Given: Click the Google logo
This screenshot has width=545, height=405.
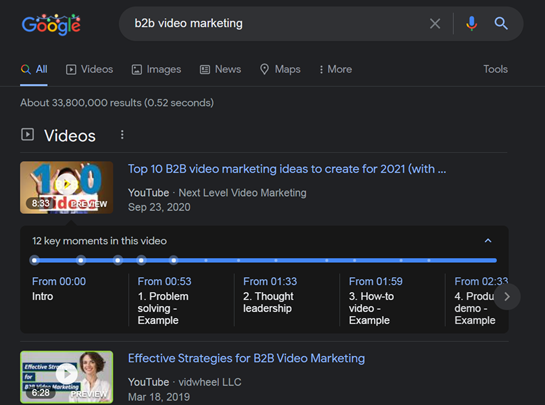Looking at the screenshot, I should [x=51, y=24].
